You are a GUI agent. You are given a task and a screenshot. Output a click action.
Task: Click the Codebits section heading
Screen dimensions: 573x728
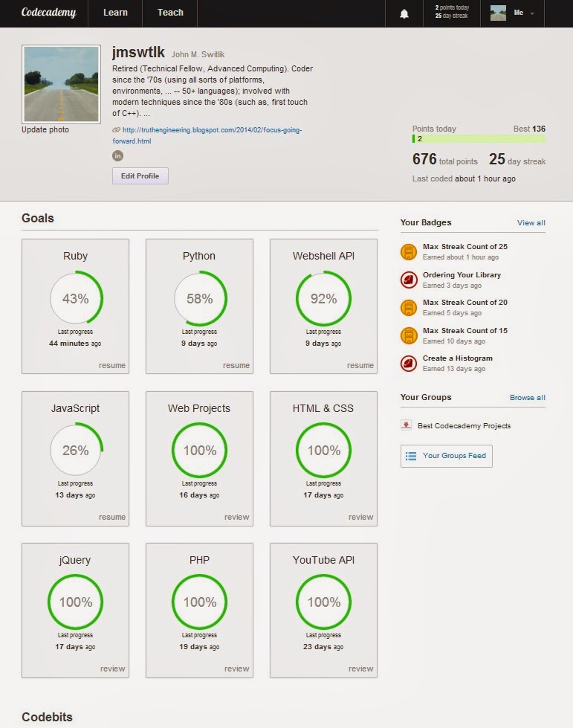click(47, 717)
